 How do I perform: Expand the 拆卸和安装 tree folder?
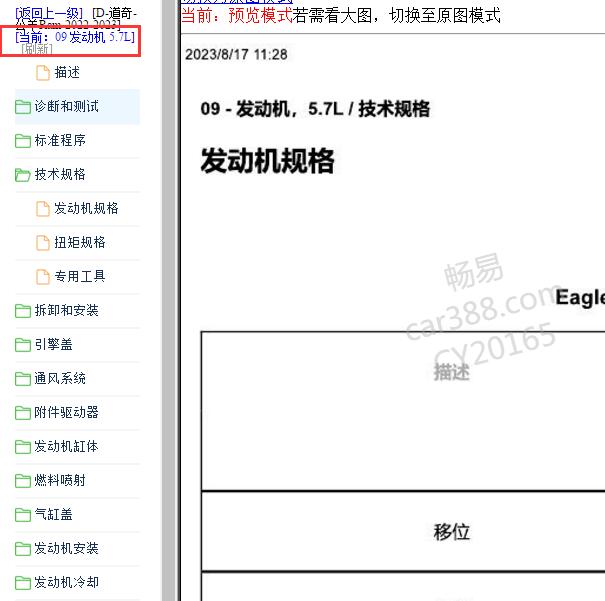coord(66,310)
